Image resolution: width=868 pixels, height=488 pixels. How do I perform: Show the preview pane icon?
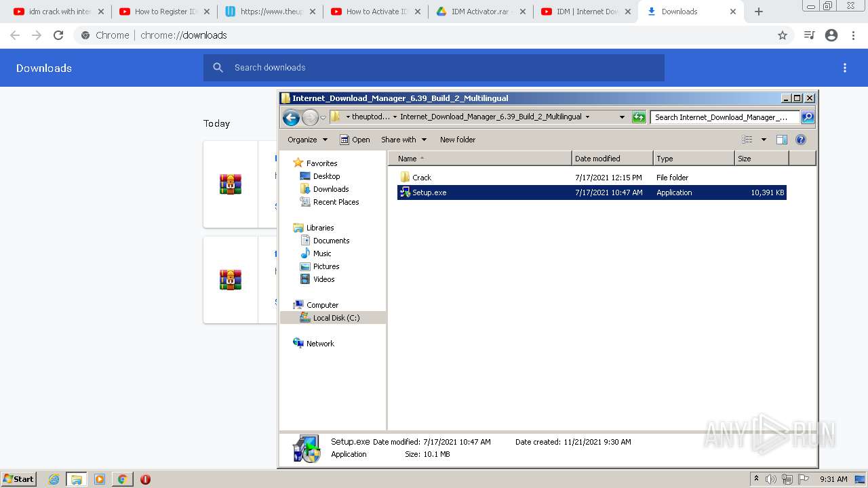782,140
